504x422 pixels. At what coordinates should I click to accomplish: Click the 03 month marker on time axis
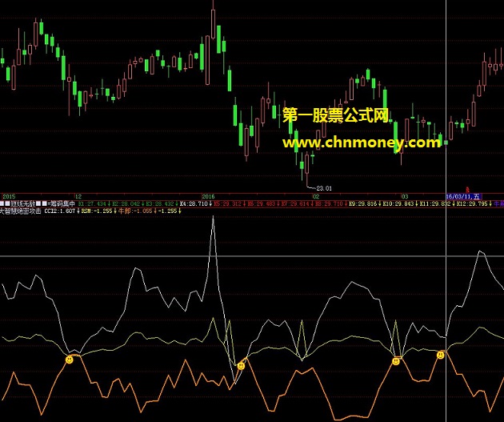pos(404,196)
